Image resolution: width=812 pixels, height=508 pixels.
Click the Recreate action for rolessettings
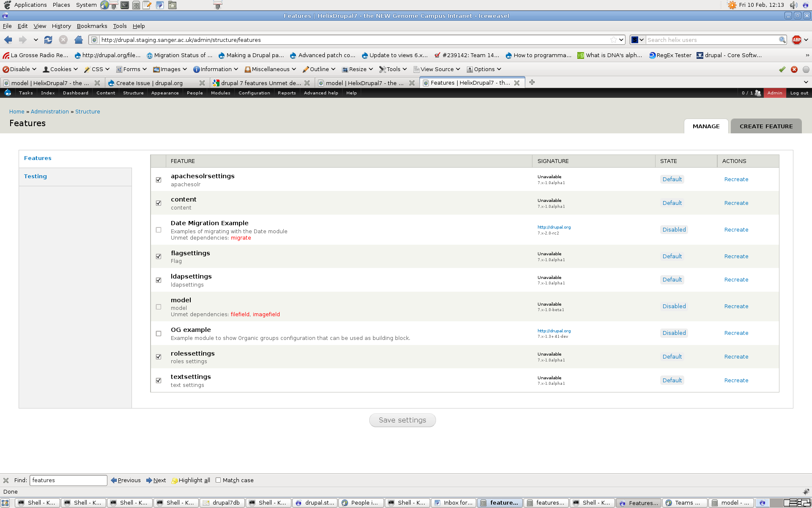tap(735, 356)
